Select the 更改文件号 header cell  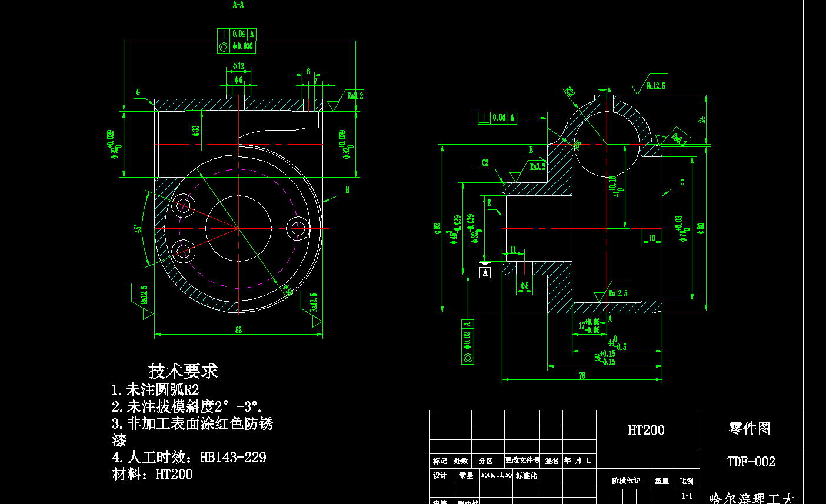pyautogui.click(x=522, y=460)
